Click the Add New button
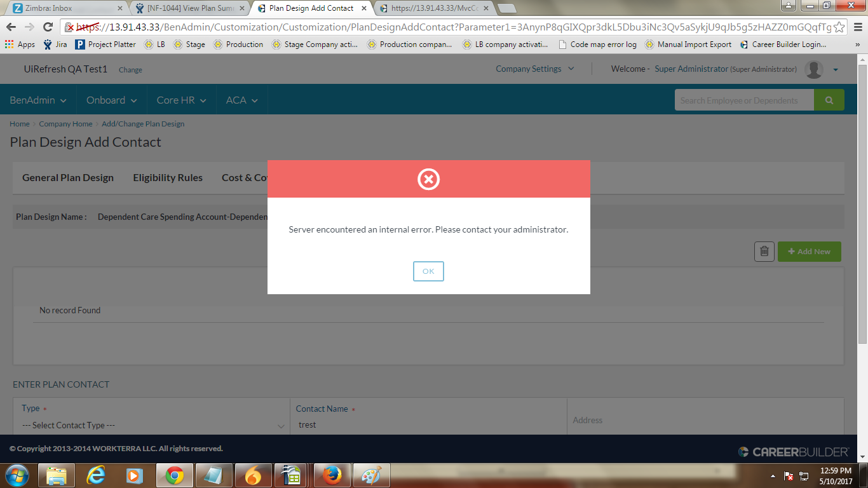Viewport: 868px width, 488px height. pyautogui.click(x=809, y=252)
